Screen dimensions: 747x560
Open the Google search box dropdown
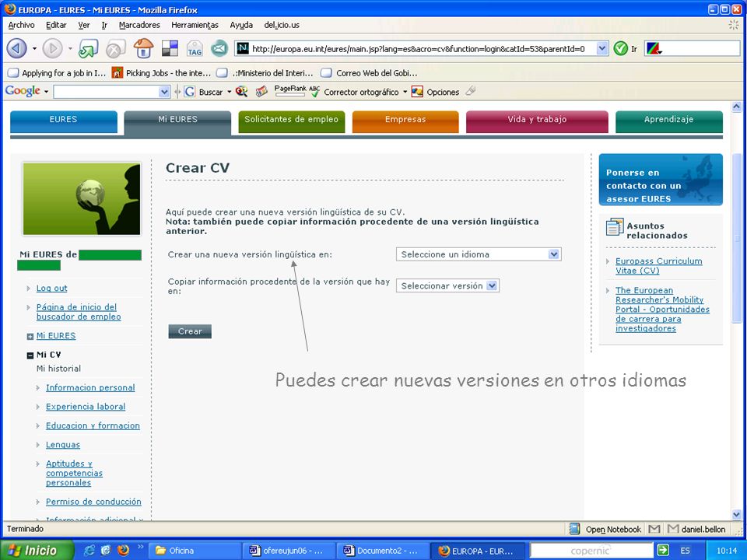click(x=164, y=92)
